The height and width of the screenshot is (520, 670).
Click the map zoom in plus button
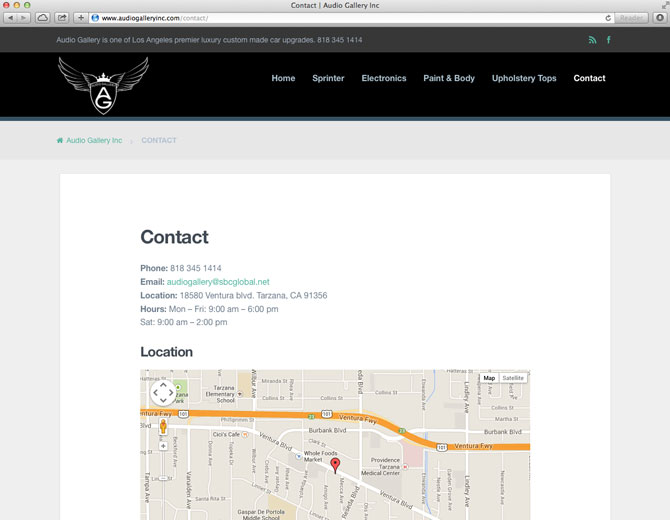[163, 446]
